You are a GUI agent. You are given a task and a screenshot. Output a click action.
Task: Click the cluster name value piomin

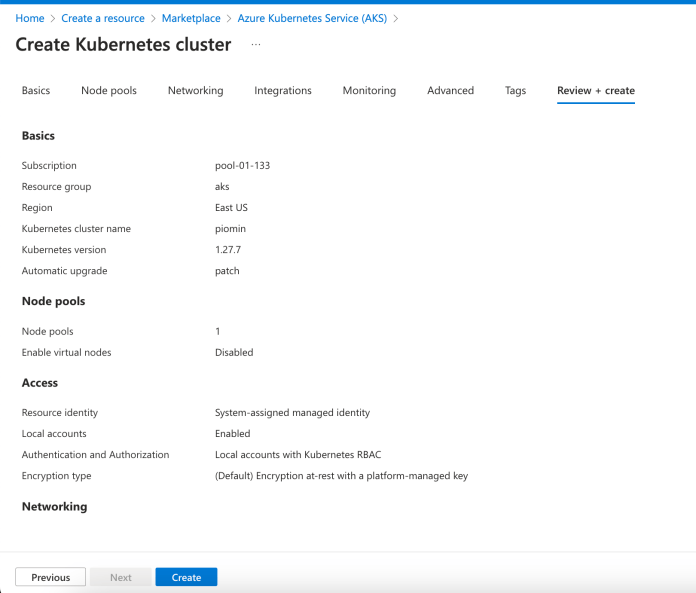232,229
